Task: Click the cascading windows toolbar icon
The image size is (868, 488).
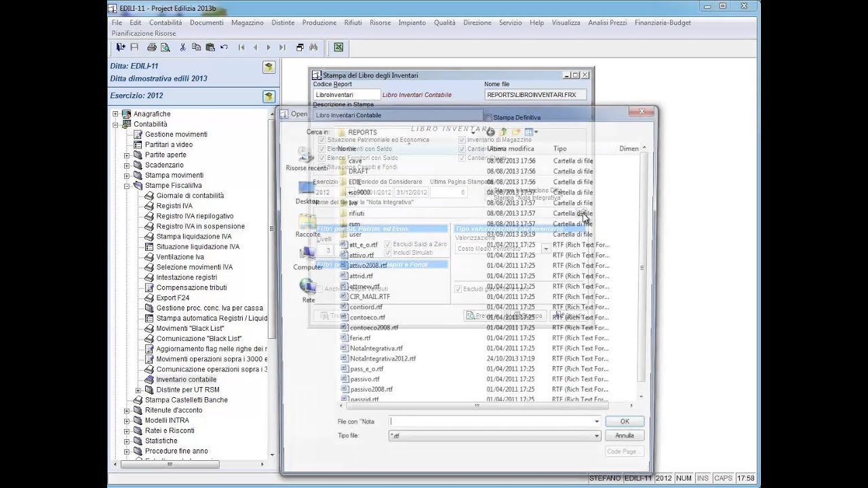Action: click(300, 47)
